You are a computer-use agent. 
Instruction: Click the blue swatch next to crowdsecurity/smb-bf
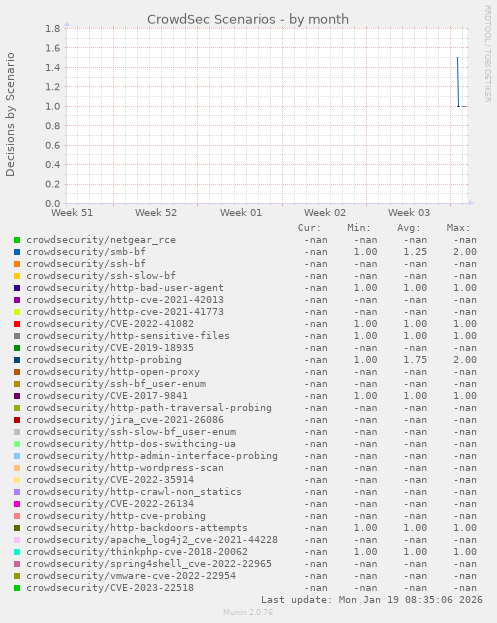click(17, 252)
